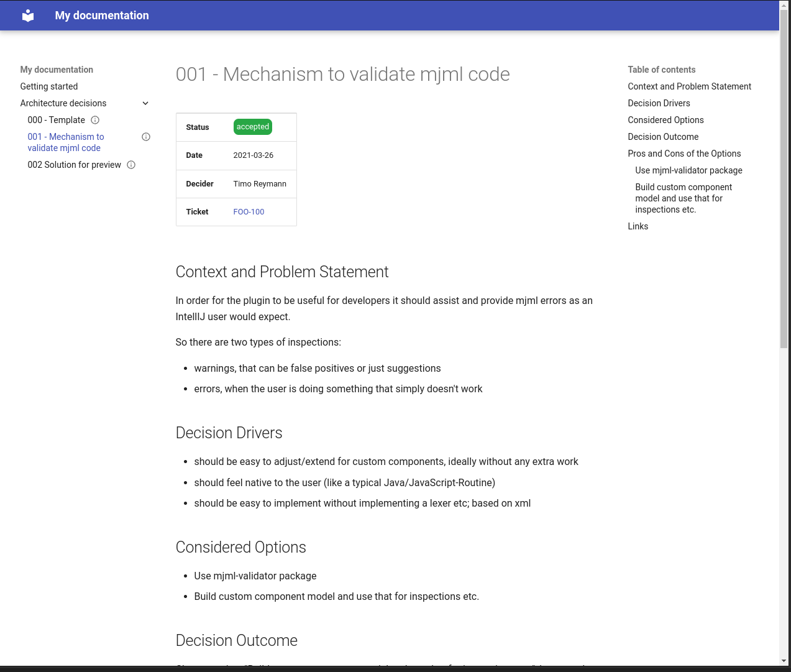This screenshot has width=791, height=672.
Task: Jump to "Context and Problem Statement" section
Action: [689, 86]
